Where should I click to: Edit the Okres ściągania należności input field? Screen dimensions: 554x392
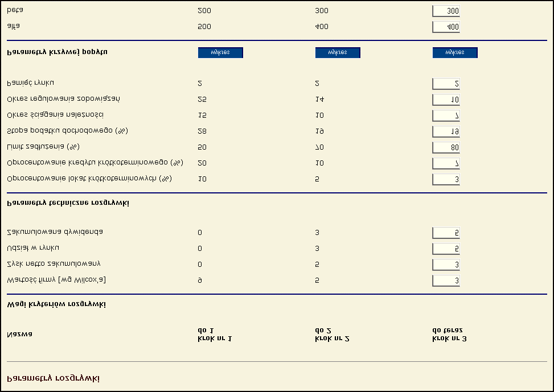pos(446,115)
